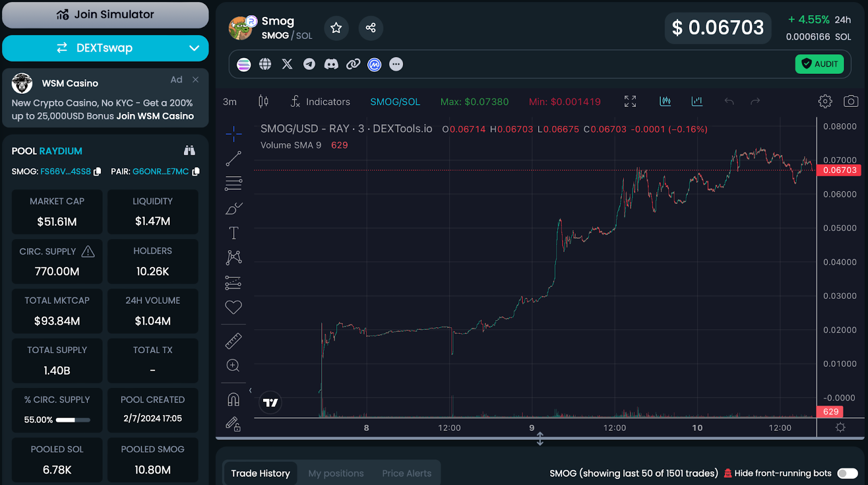Switch to the Price Alerts tab
This screenshot has height=485, width=868.
point(407,474)
